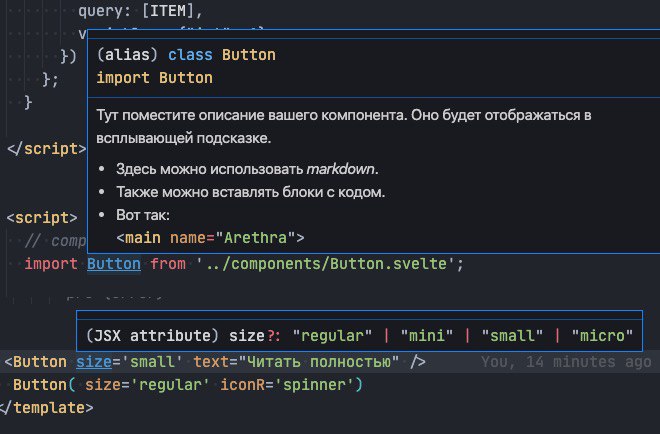The width and height of the screenshot is (660, 434).
Task: Click the 'query: [ITEM],' line
Action: 140,11
